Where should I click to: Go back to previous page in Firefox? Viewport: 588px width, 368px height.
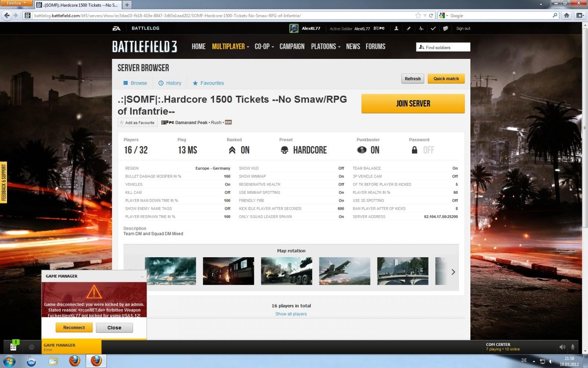[7, 15]
